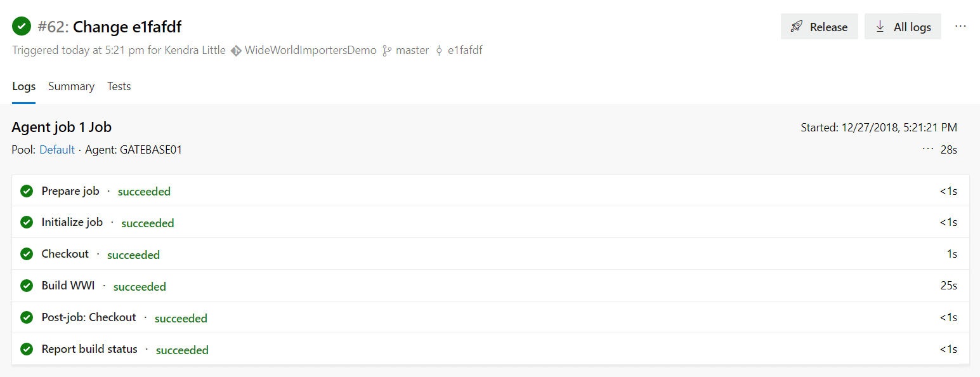Click the repository icon before WideWorldImportersDemo
980x377 pixels.
point(236,51)
